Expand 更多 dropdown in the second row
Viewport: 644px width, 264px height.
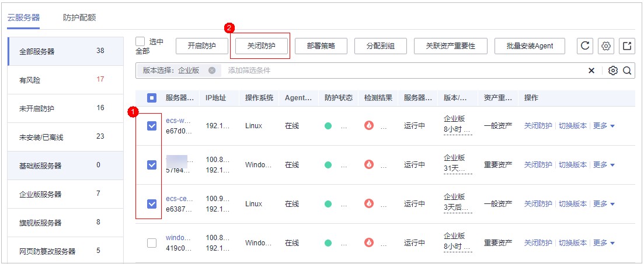click(604, 165)
